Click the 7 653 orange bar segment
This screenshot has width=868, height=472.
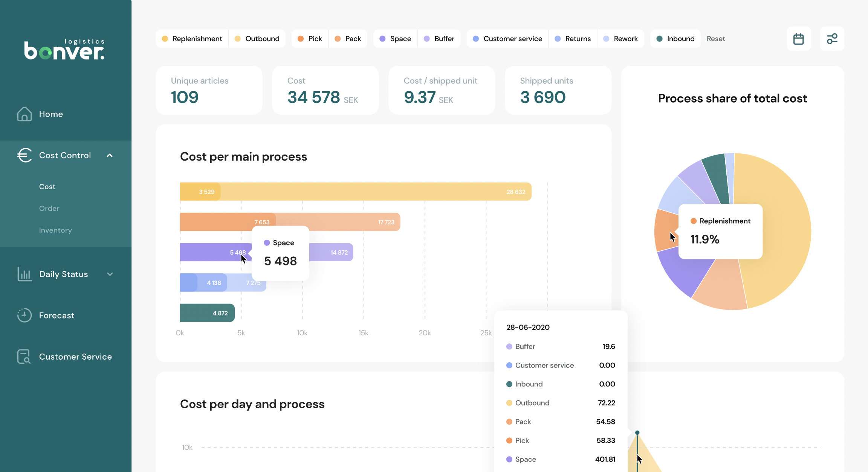pos(228,222)
